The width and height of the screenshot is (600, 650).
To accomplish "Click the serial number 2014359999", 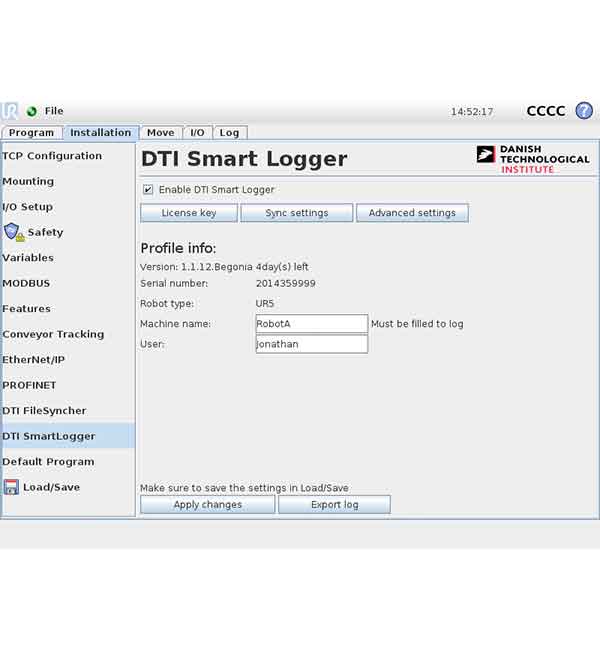I will pos(286,284).
